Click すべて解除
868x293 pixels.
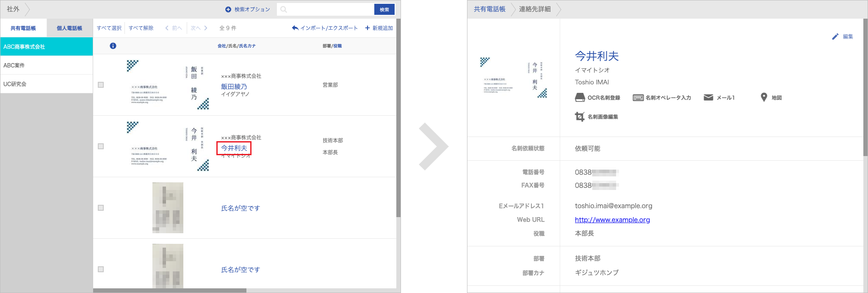click(141, 28)
